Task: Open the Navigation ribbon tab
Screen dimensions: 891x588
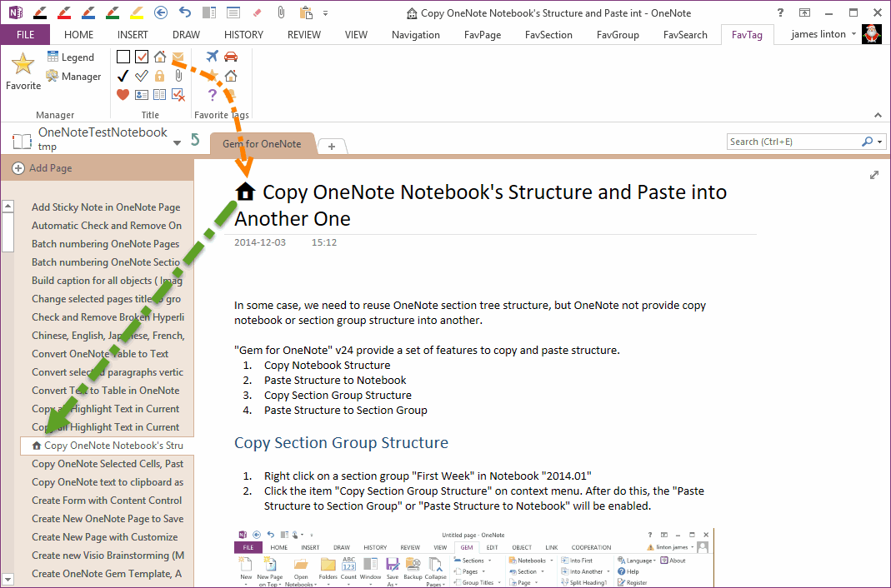Action: pyautogui.click(x=416, y=35)
